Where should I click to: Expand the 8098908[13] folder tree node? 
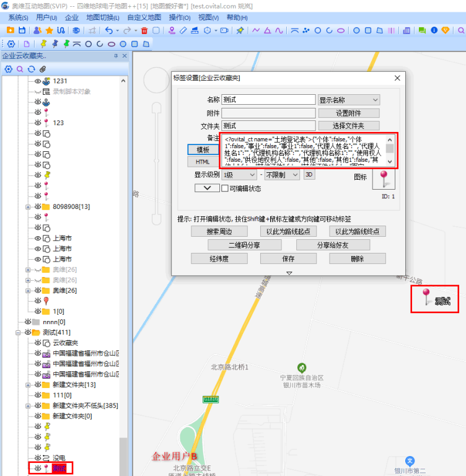[x=28, y=206]
